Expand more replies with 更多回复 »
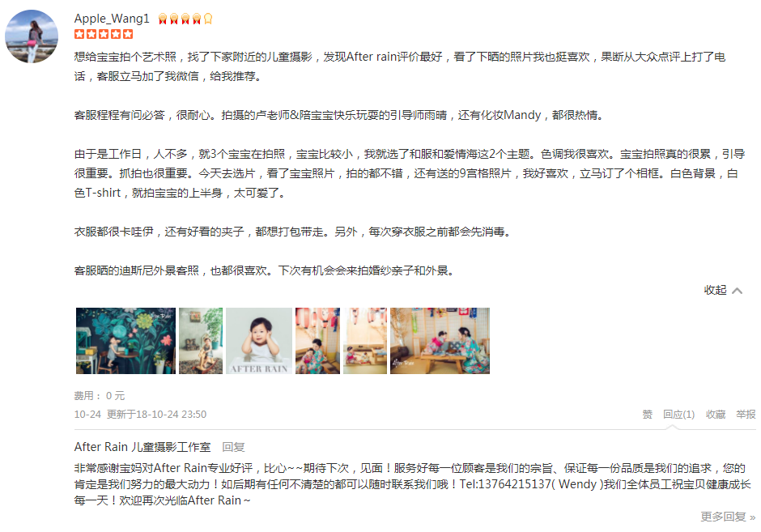 [728, 517]
